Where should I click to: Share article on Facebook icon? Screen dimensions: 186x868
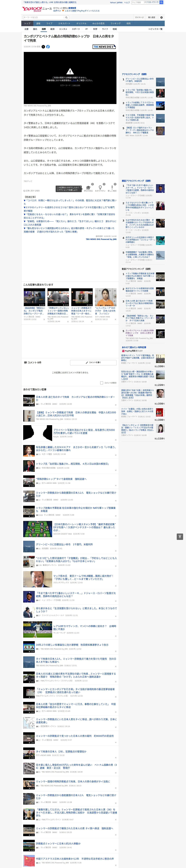click(48, 47)
